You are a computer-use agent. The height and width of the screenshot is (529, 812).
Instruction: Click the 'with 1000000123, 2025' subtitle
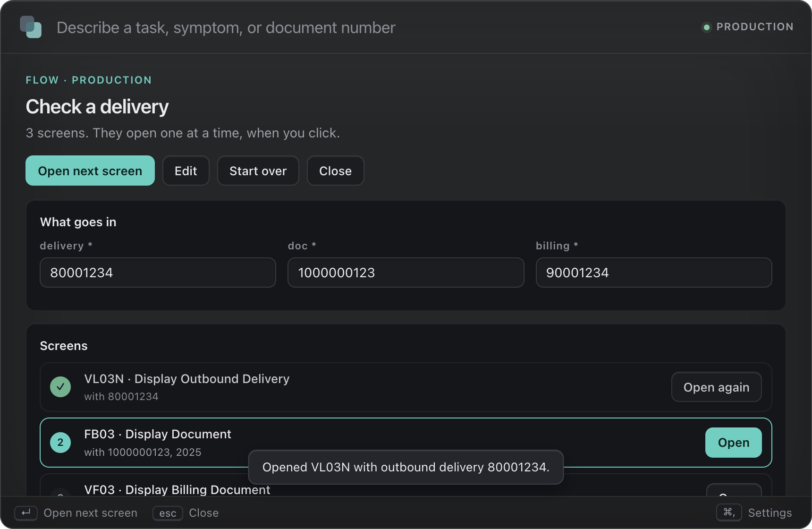143,452
